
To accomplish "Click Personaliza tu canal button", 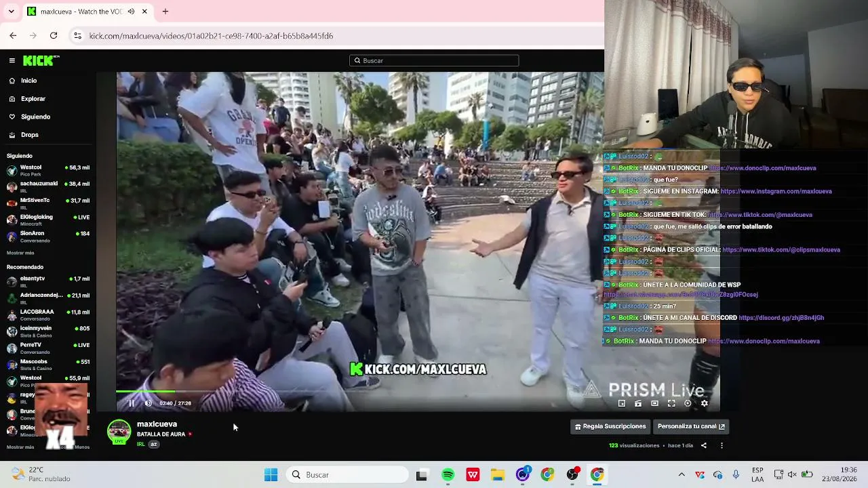I will [691, 426].
